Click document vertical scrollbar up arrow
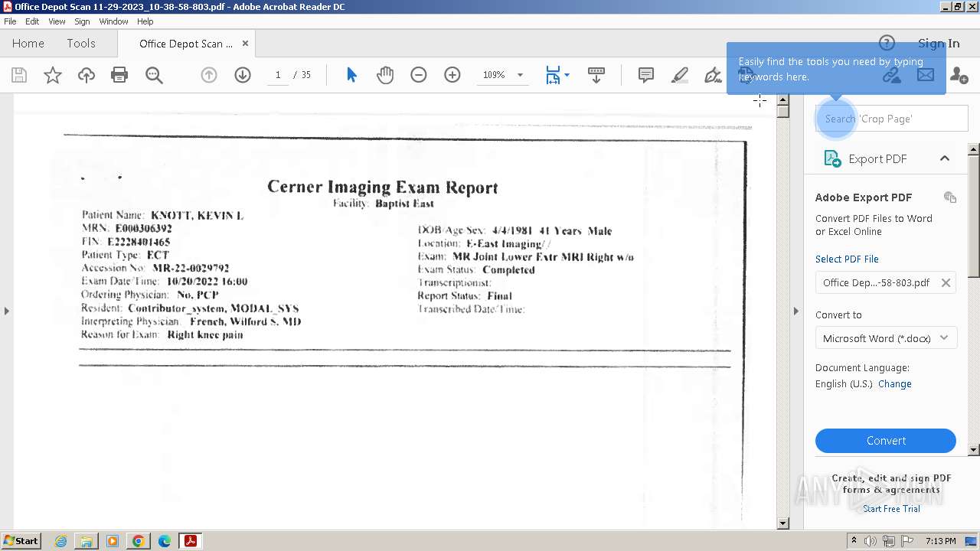Image resolution: width=980 pixels, height=551 pixels. pos(782,99)
